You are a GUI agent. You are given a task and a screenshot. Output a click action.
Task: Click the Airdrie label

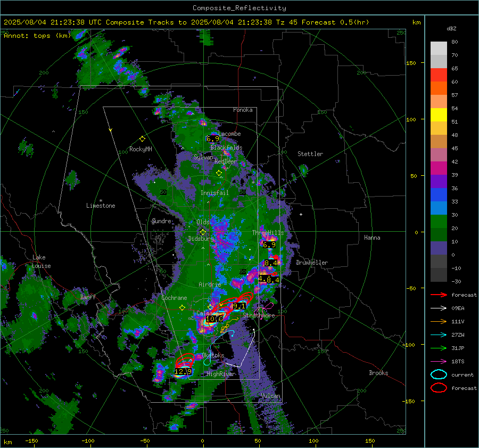click(210, 284)
